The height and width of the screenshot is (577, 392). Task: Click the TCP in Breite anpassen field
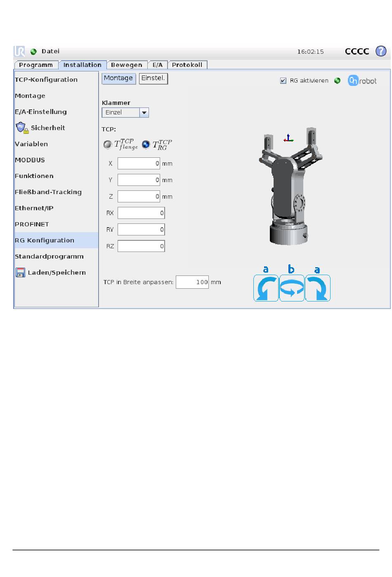tap(192, 282)
